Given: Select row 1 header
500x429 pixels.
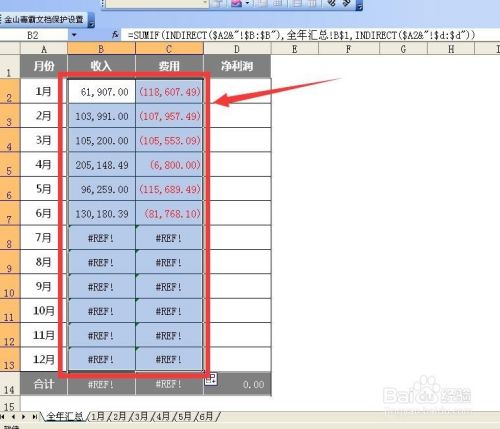Looking at the screenshot, I should [x=10, y=67].
